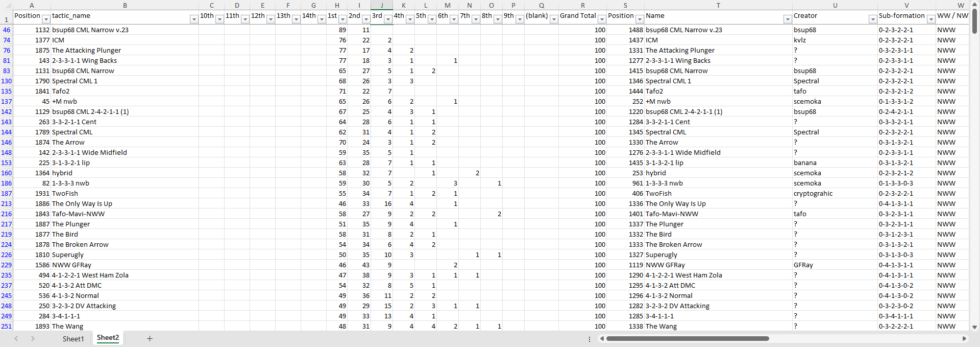Open the Grand Total filter dropdown
This screenshot has width=980, height=347.
(602, 19)
